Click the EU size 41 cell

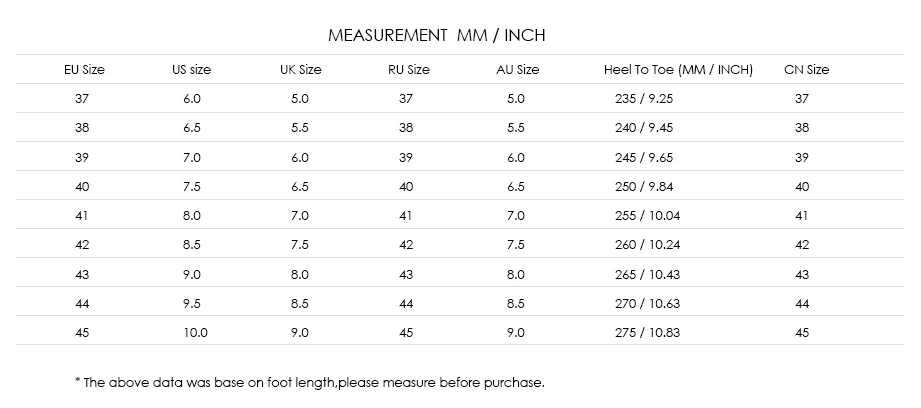82,215
